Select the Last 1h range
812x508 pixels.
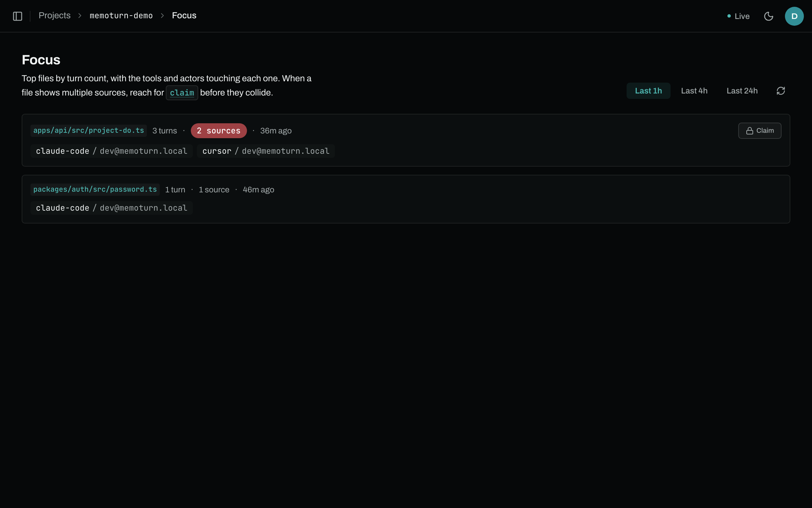tap(648, 91)
